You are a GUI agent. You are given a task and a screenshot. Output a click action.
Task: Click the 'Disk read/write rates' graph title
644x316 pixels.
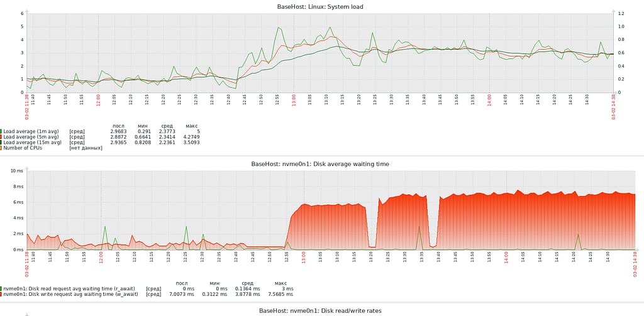point(320,310)
